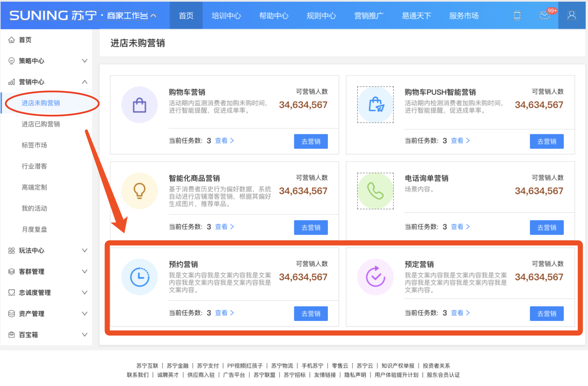Click the shopping bag icon for 购物车营销
The image size is (588, 386).
click(139, 105)
